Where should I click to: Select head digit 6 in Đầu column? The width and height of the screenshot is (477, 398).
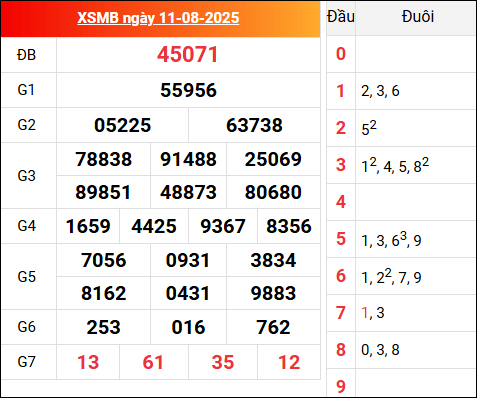point(341,276)
